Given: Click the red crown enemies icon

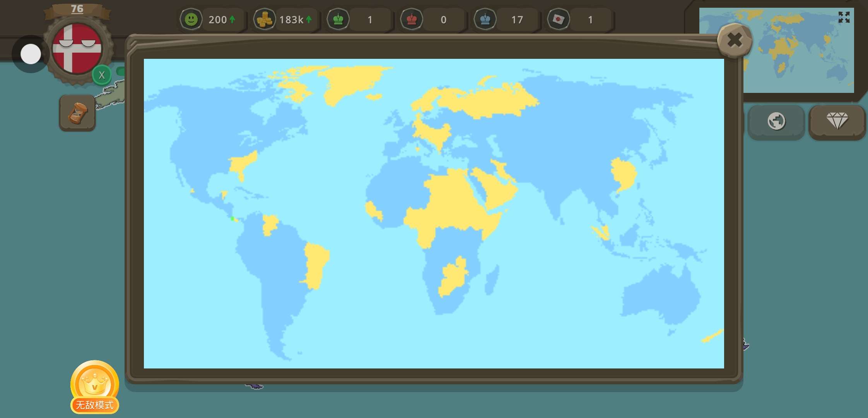Looking at the screenshot, I should pos(412,19).
